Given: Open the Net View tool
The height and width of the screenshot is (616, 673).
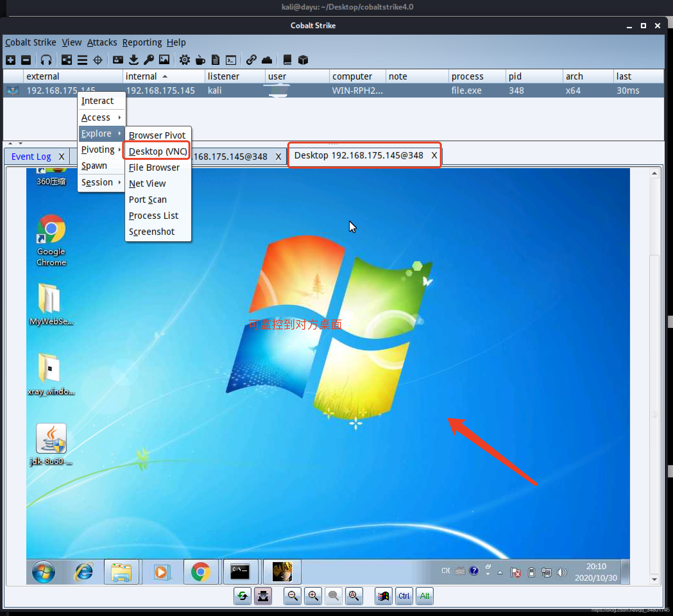Looking at the screenshot, I should 147,184.
